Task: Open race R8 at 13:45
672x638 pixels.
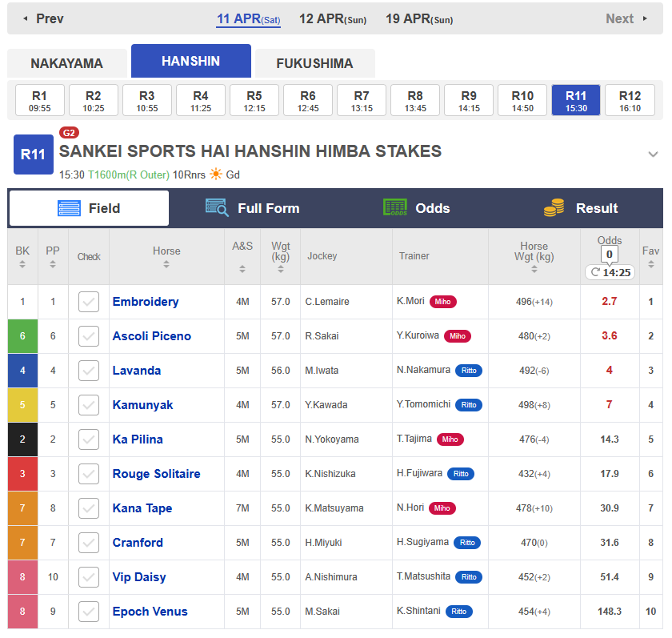Action: point(415,100)
